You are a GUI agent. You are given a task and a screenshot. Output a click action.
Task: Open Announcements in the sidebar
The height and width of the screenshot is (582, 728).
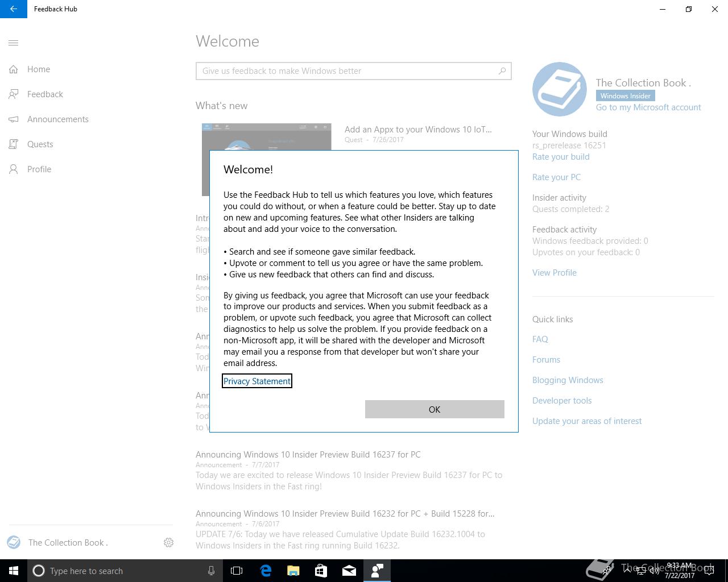coord(58,119)
